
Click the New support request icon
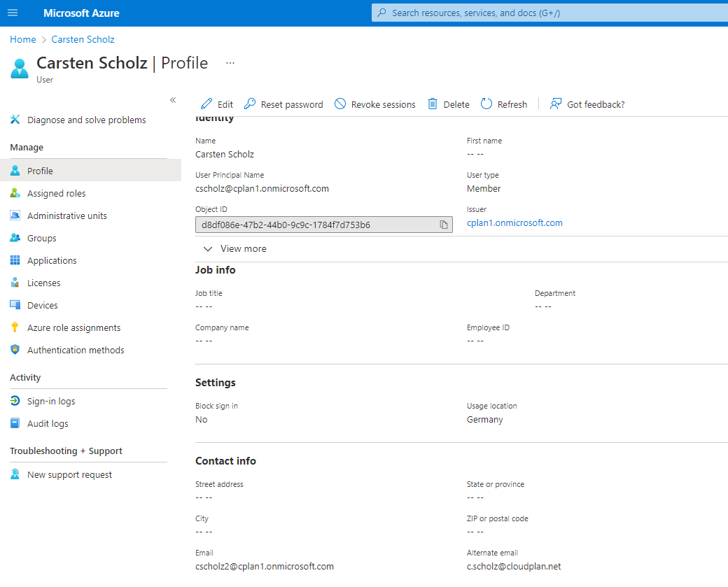(15, 474)
